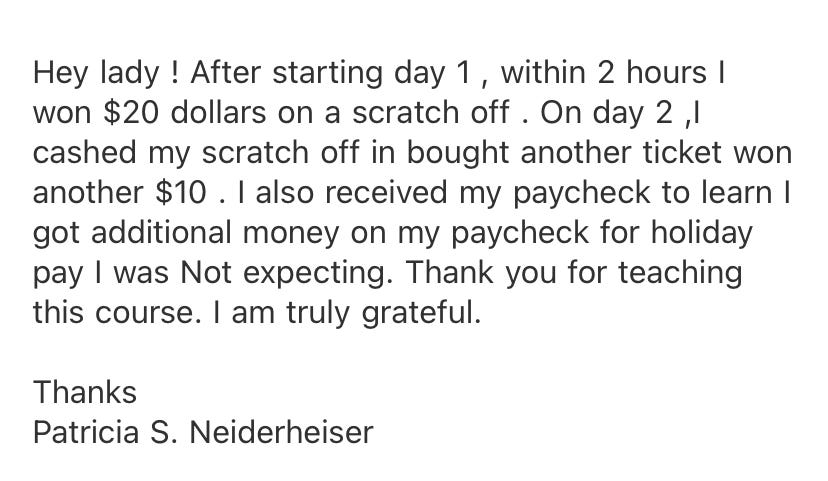Click the word bought in the message

coord(458,154)
